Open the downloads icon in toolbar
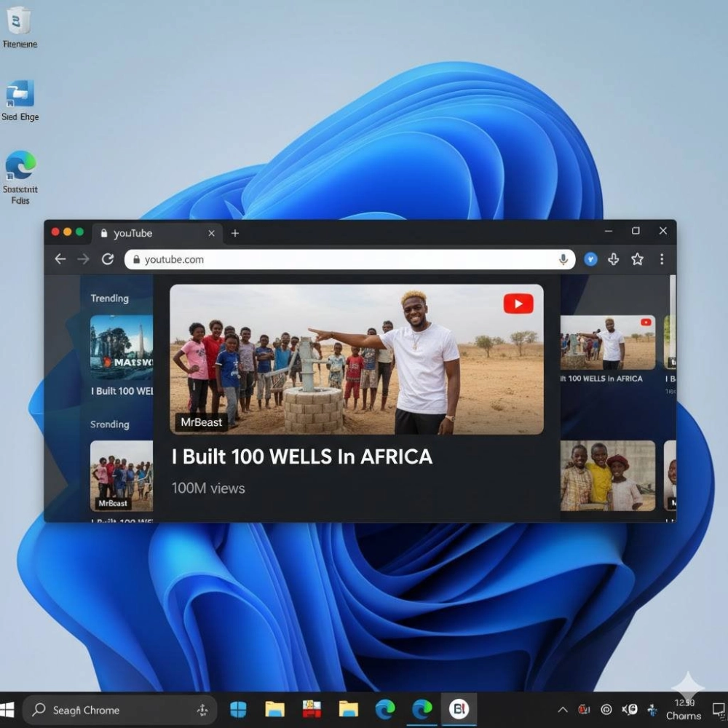728x728 pixels. click(x=614, y=259)
